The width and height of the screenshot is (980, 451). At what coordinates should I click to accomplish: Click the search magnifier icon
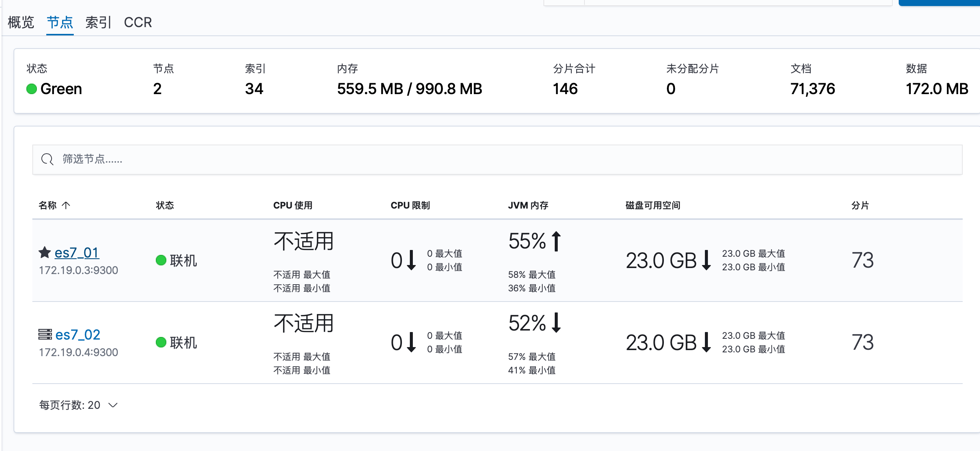pos(47,159)
